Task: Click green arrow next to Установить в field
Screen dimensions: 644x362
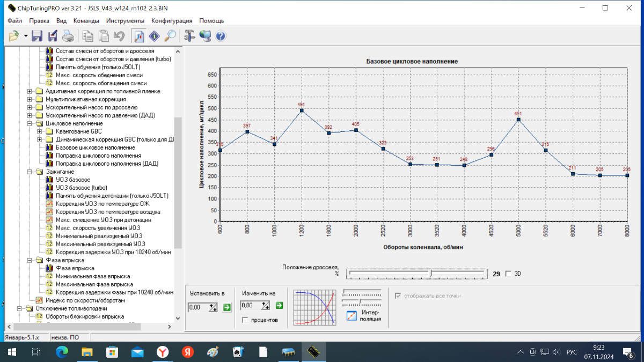Action: [x=226, y=307]
